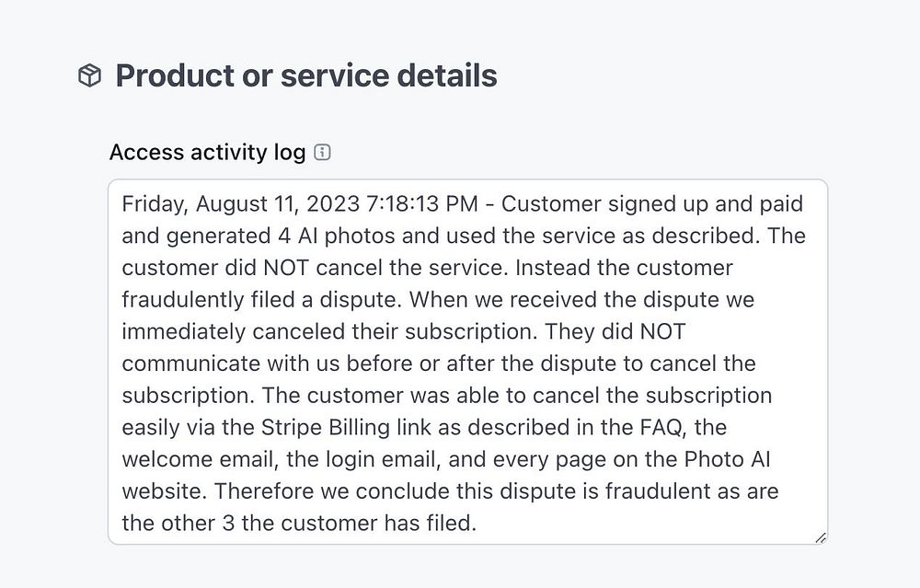
Task: Click the Product or service details heading
Action: (x=305, y=75)
